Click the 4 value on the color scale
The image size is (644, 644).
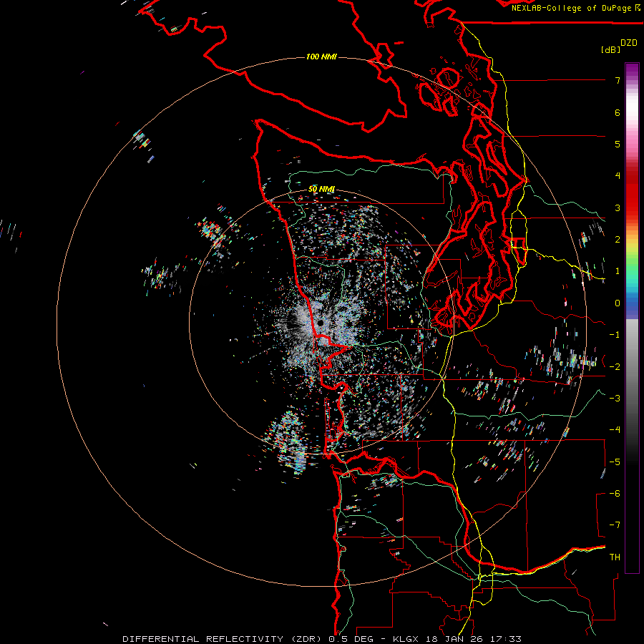click(618, 176)
